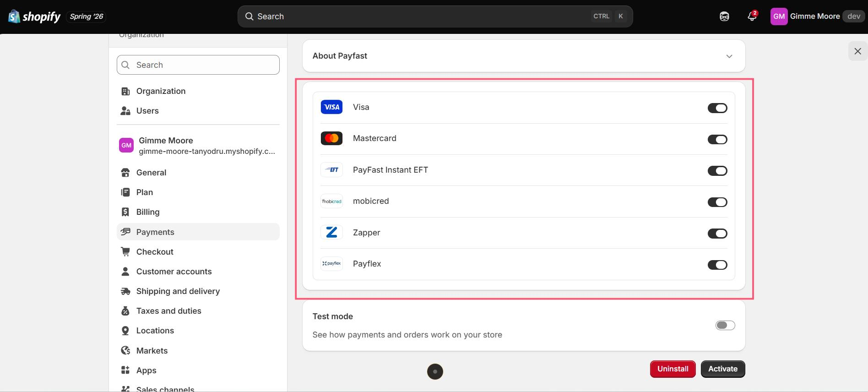The height and width of the screenshot is (392, 868).
Task: Click the Plan icon
Action: click(x=125, y=192)
